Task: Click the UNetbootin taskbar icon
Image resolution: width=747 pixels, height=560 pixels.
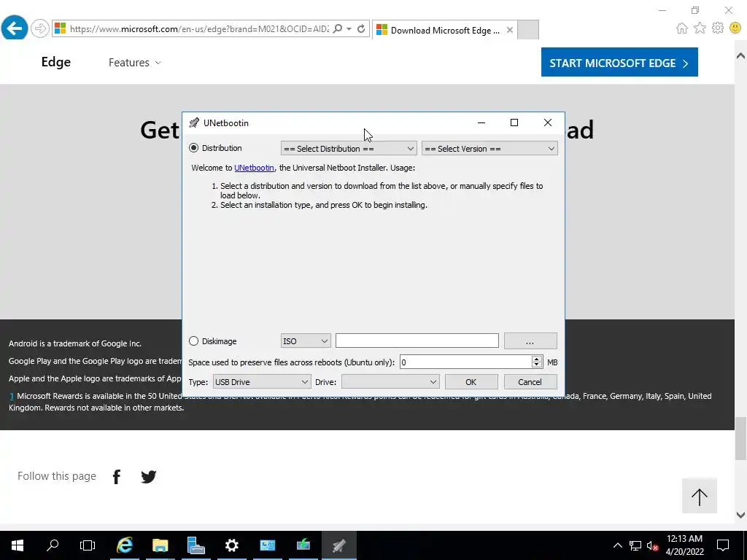Action: coord(338,545)
